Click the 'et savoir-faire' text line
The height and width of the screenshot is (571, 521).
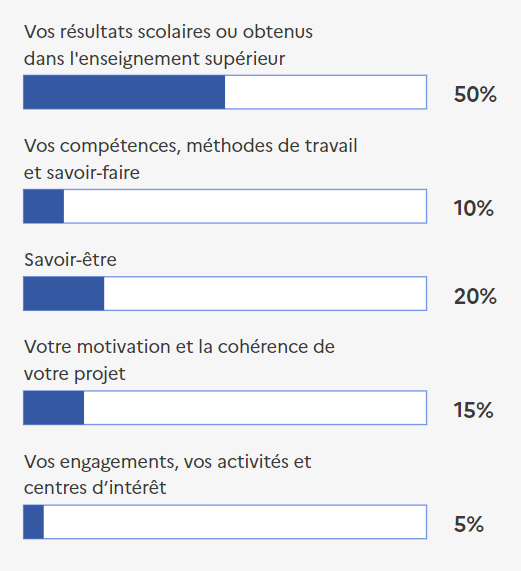click(x=82, y=173)
